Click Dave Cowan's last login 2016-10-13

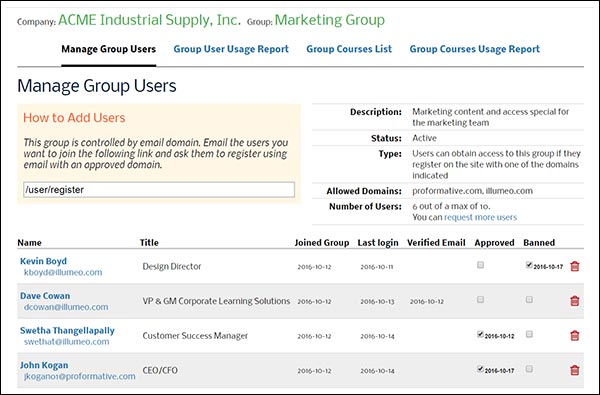point(377,302)
